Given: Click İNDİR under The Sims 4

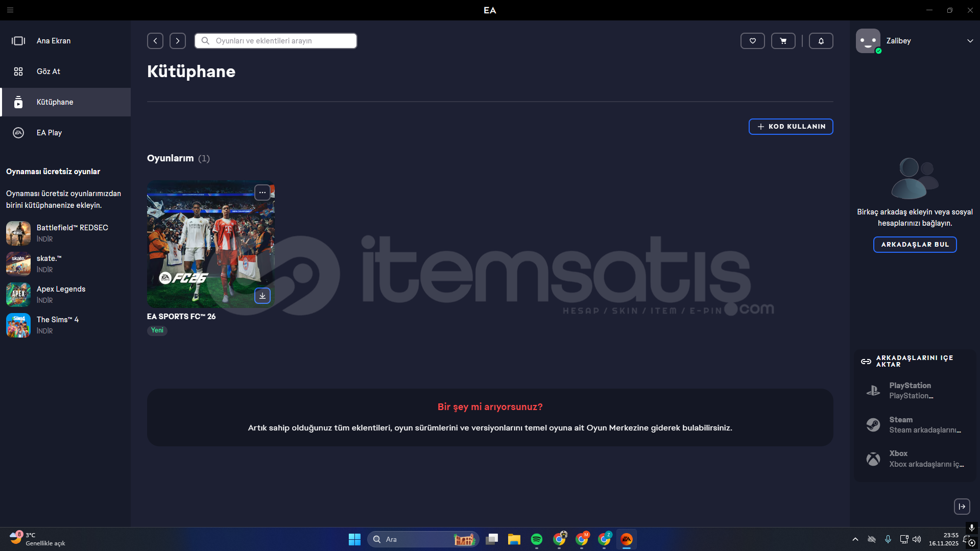Looking at the screenshot, I should pos(45,331).
